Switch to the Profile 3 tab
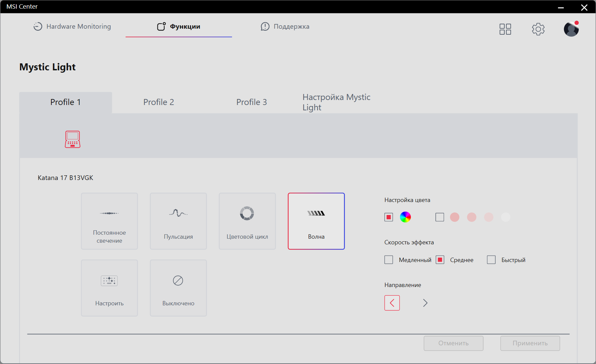Screen dimensions: 596x364 [x=252, y=102]
